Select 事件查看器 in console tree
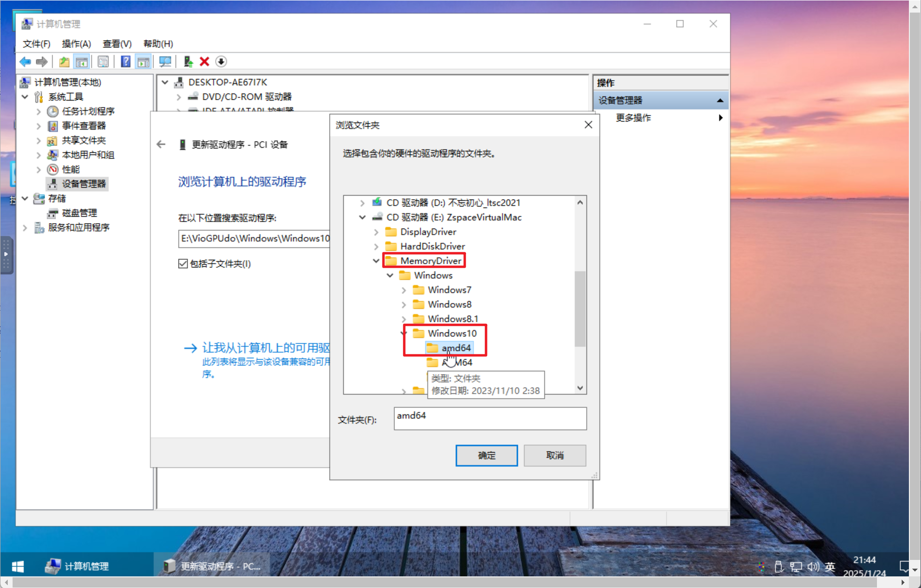The image size is (921, 588). click(x=84, y=126)
